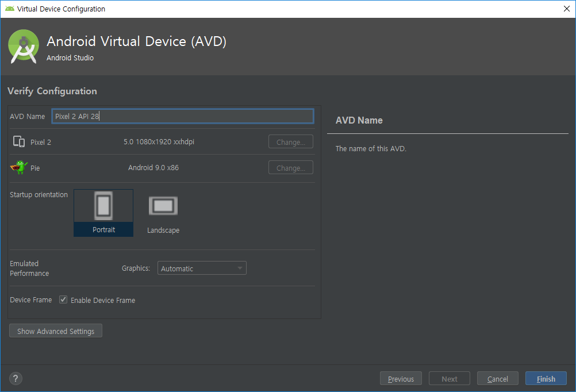Image resolution: width=576 pixels, height=392 pixels.
Task: Cancel the virtual device configuration
Action: click(497, 378)
